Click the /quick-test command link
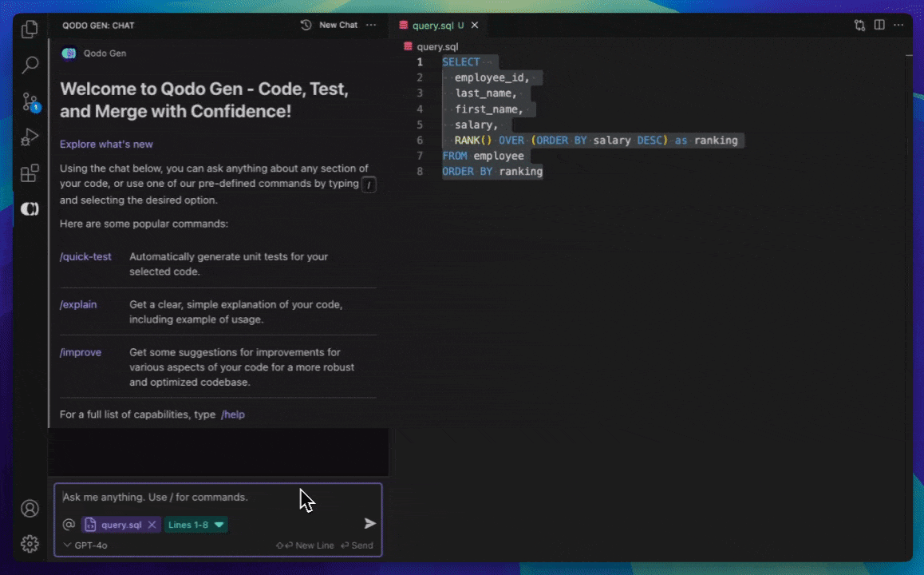924x575 pixels. (85, 256)
